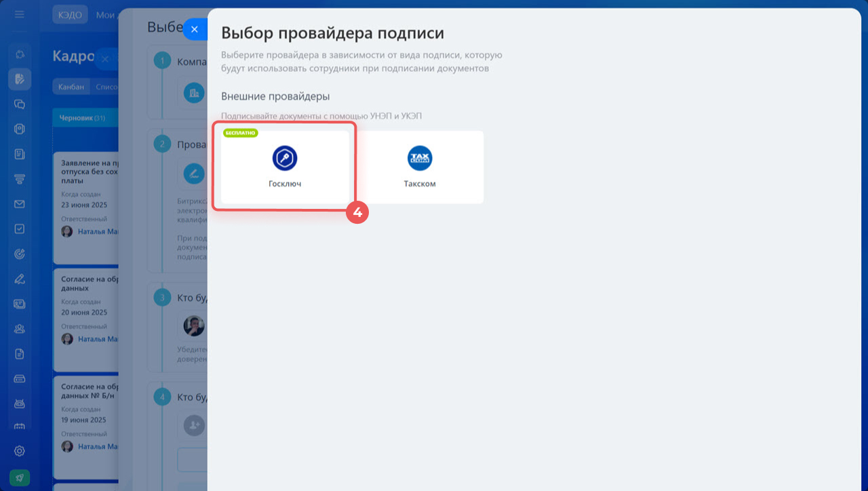Open the card dated 19 июня 2025
The height and width of the screenshot is (491, 868).
86,427
